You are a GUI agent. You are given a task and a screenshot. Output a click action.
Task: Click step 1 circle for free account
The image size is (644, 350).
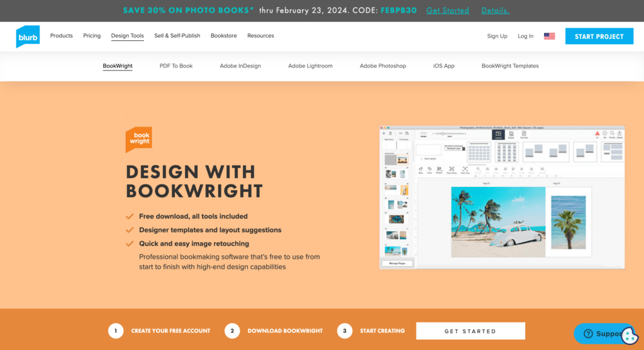(x=116, y=330)
